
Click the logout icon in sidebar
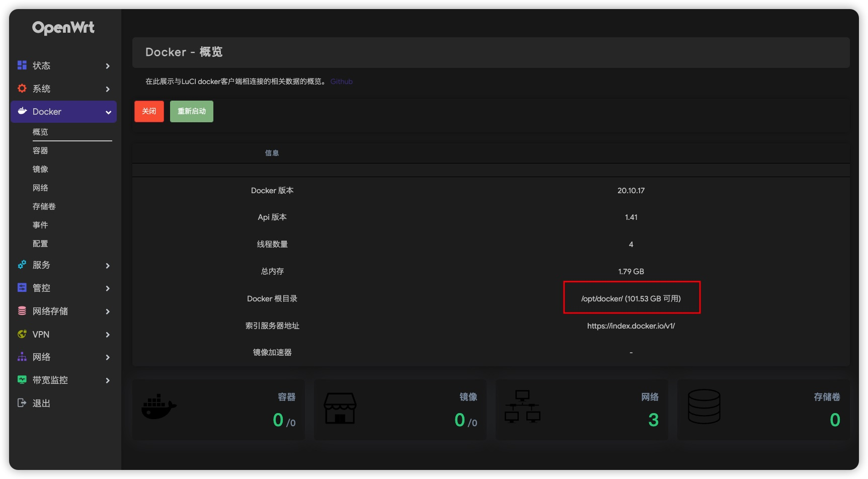point(22,403)
